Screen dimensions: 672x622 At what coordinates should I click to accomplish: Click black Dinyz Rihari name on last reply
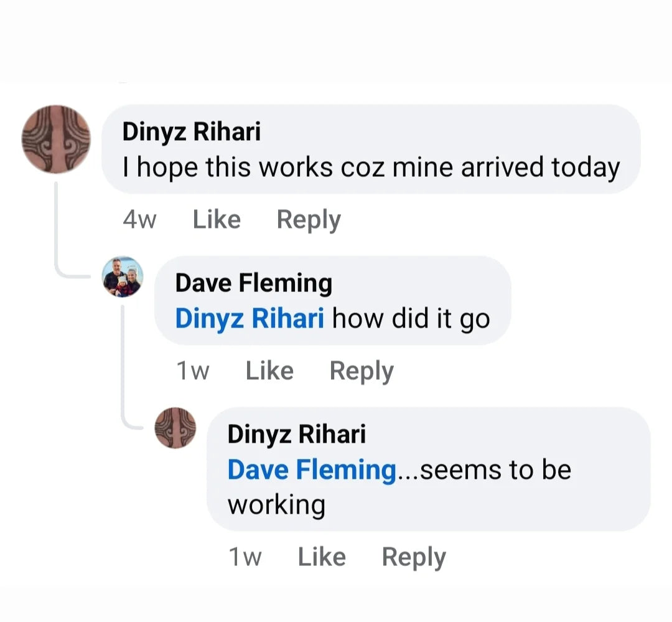point(296,434)
